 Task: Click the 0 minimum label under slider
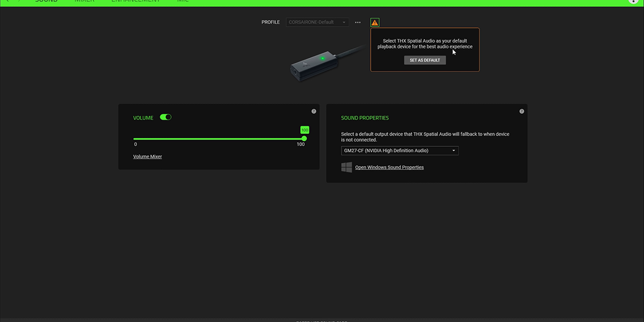(x=135, y=144)
